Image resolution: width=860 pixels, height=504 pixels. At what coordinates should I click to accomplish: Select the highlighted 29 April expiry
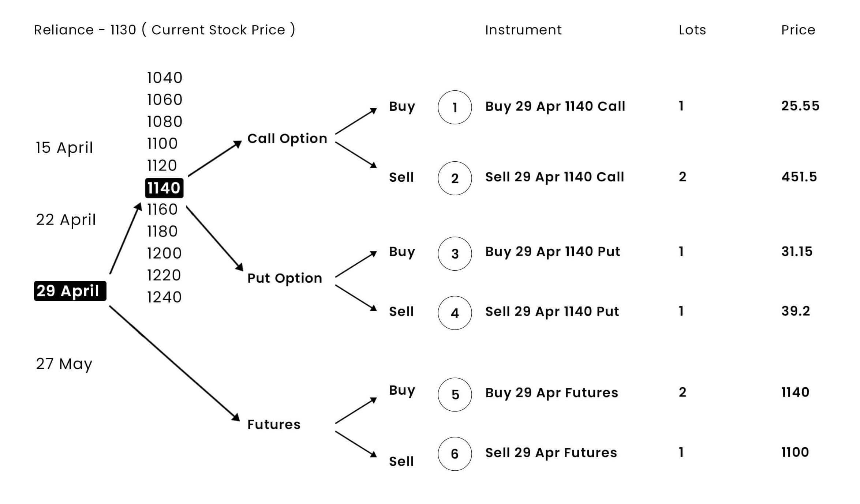coord(70,291)
